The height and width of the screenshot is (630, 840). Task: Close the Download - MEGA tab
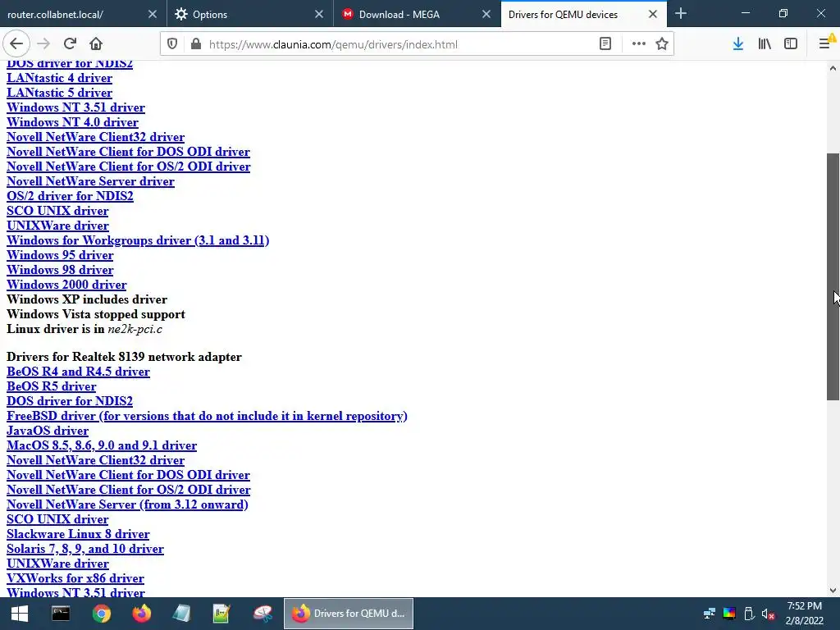[486, 14]
